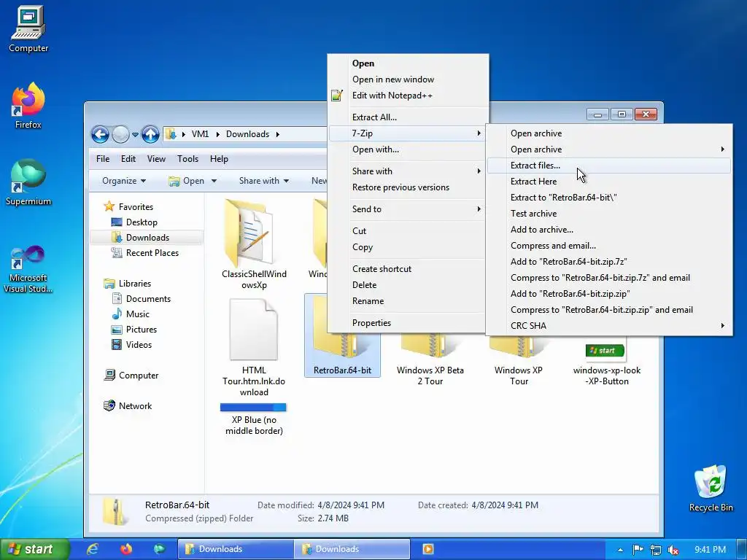
Task: Choose Copy in the context menu
Action: click(x=408, y=247)
